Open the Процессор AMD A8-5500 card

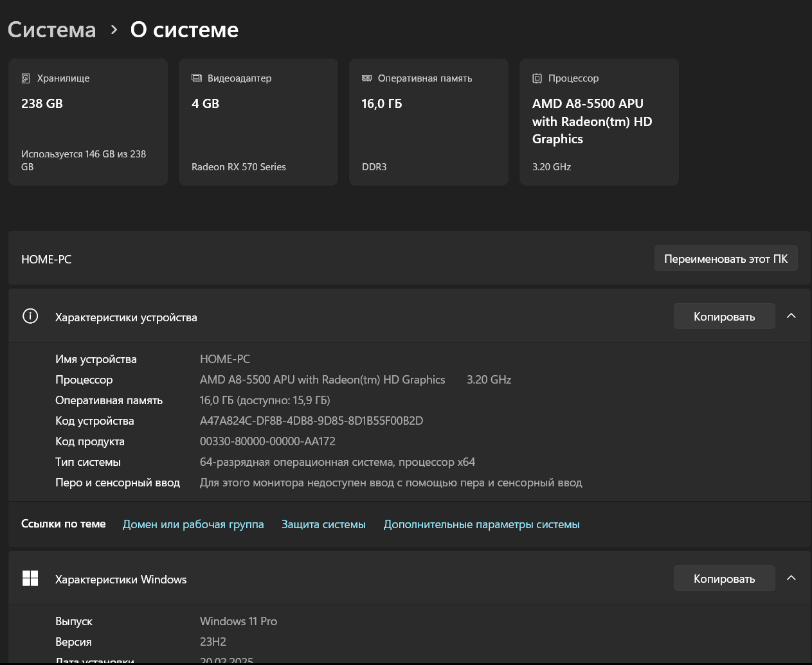point(599,122)
